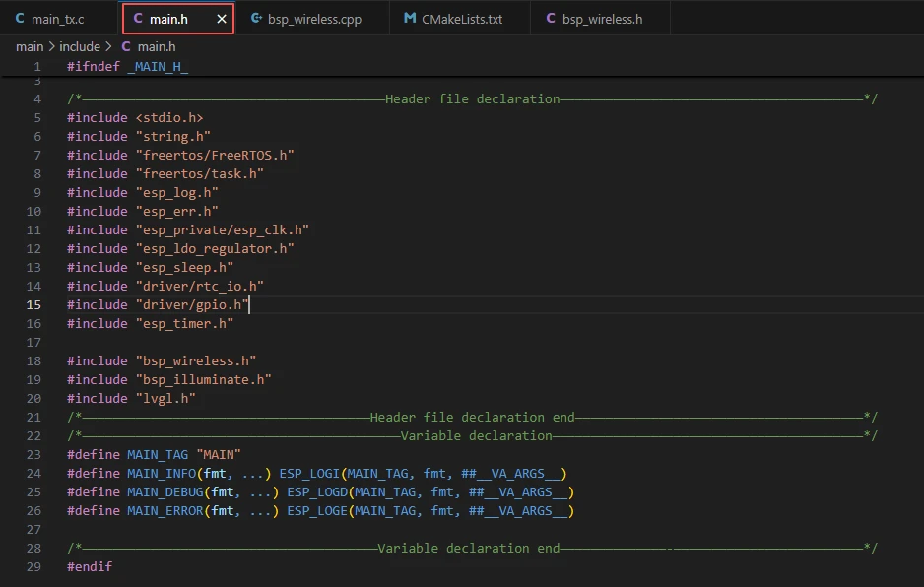Screen dimensions: 924x587
Task: Click line number 15 in the gutter
Action: (35, 305)
